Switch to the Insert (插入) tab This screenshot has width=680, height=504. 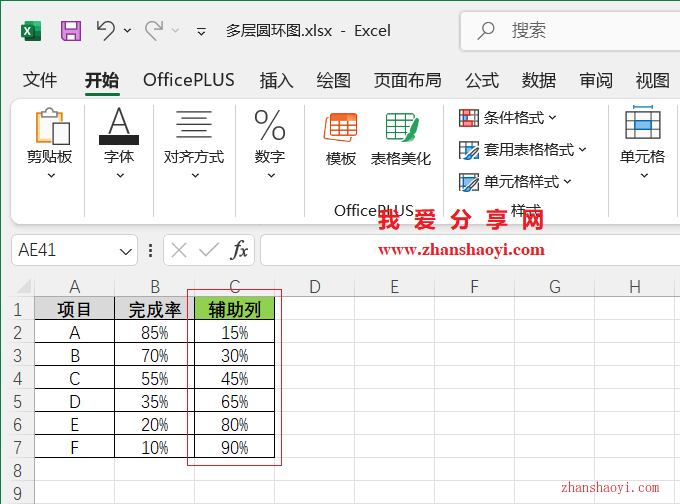276,80
